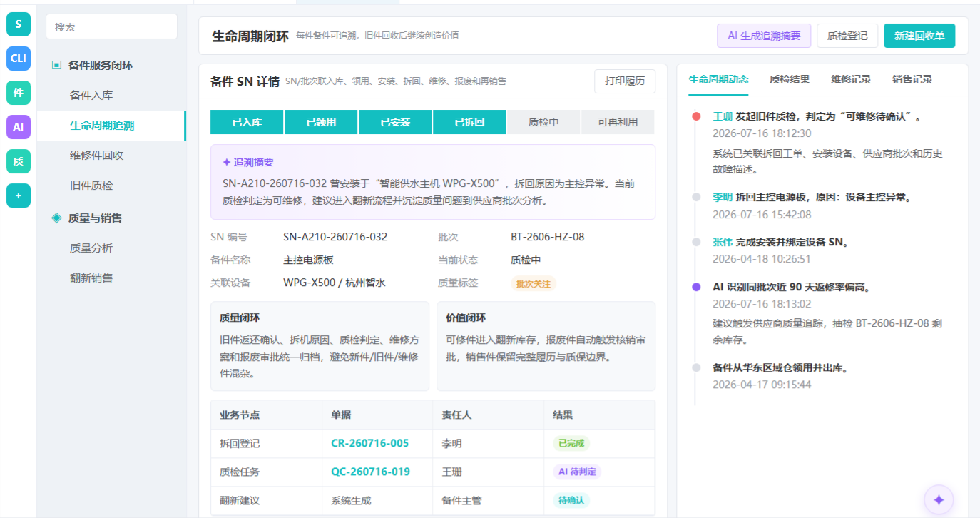Click the 批次关注 quality tag
This screenshot has height=518, width=980.
(533, 283)
